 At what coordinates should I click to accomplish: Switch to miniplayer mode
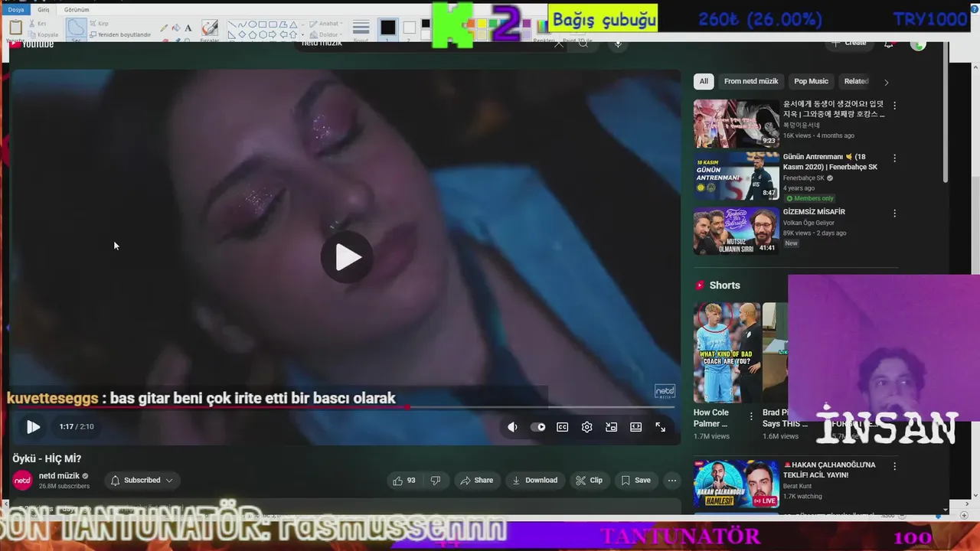click(x=612, y=427)
